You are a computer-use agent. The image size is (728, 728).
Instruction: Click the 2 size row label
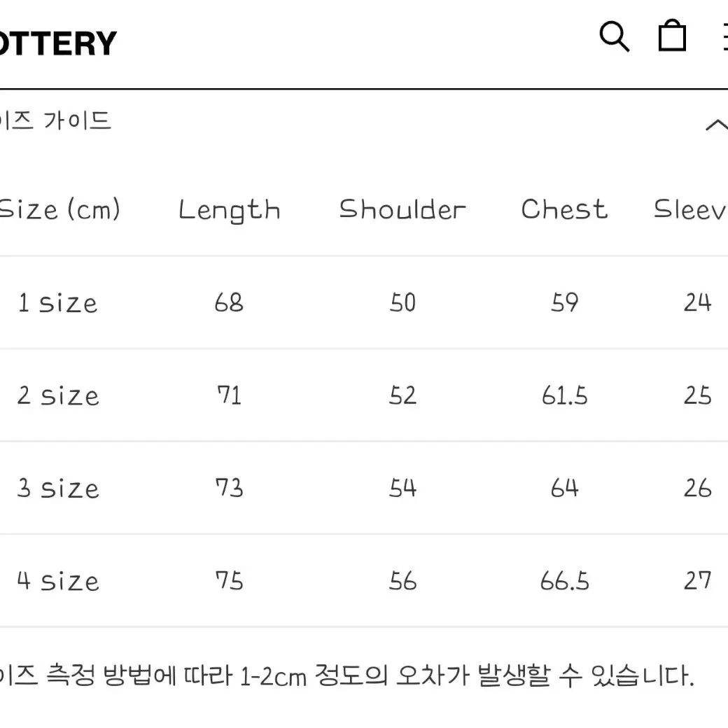pyautogui.click(x=58, y=396)
